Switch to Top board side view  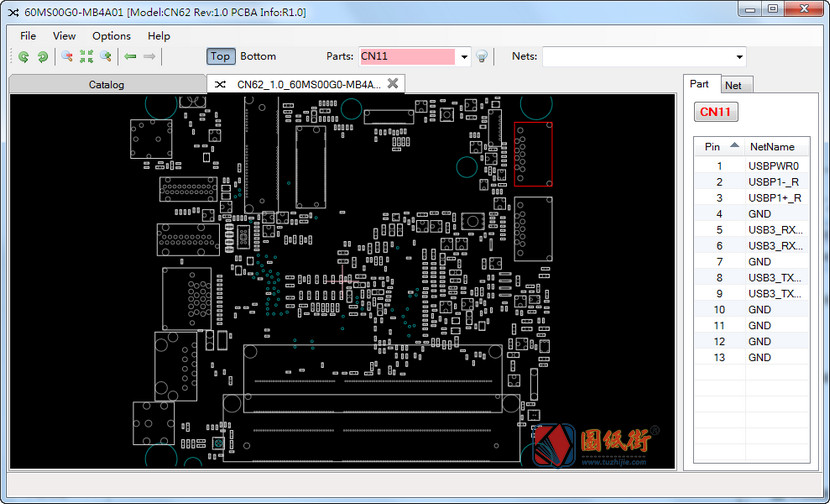(x=220, y=56)
